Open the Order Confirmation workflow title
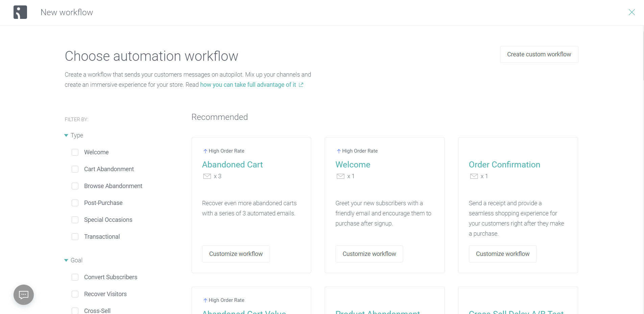Image resolution: width=644 pixels, height=314 pixels. (x=504, y=164)
